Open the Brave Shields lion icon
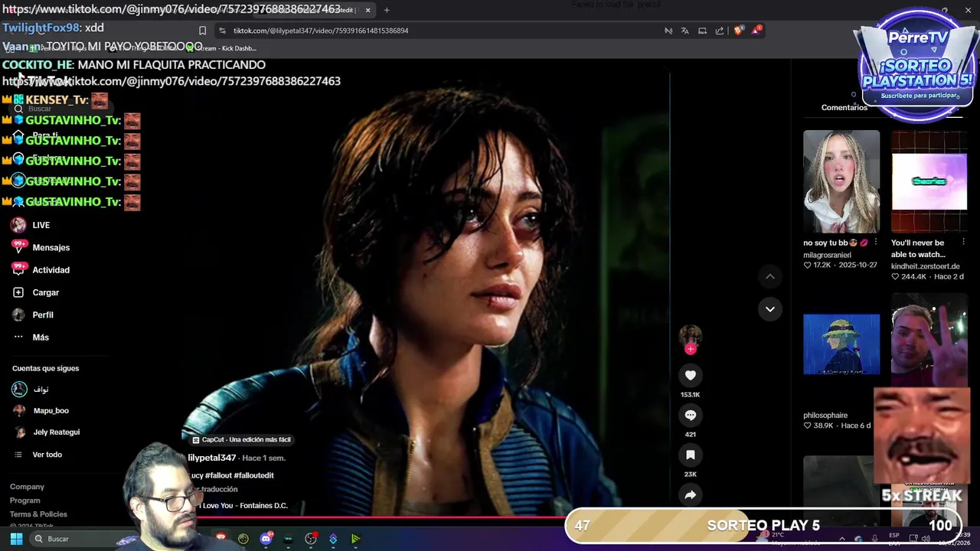 [x=738, y=31]
